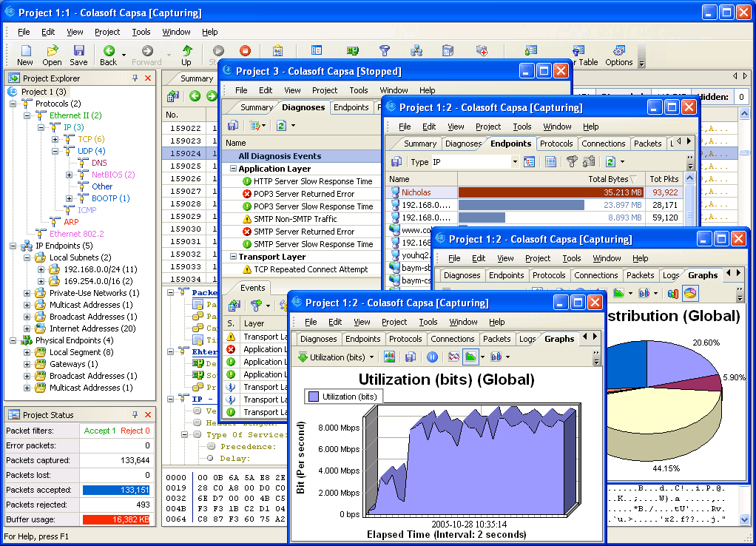Click the clipboard icon right of Stop button
756x546 pixels.
click(277, 50)
